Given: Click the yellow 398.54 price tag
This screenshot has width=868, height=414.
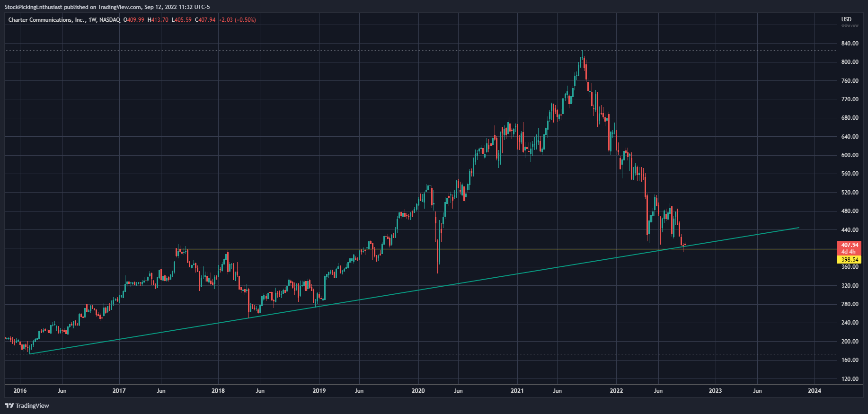Looking at the screenshot, I should (850, 260).
